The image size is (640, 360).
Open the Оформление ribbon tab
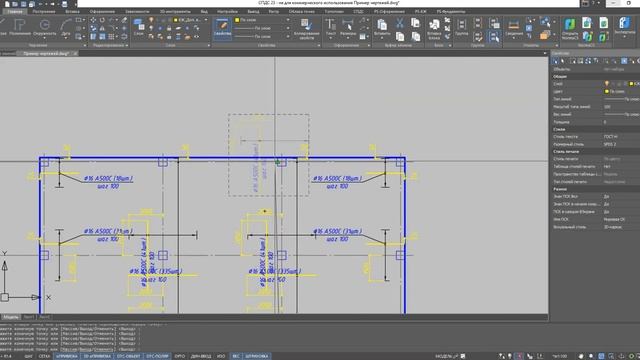click(x=102, y=11)
